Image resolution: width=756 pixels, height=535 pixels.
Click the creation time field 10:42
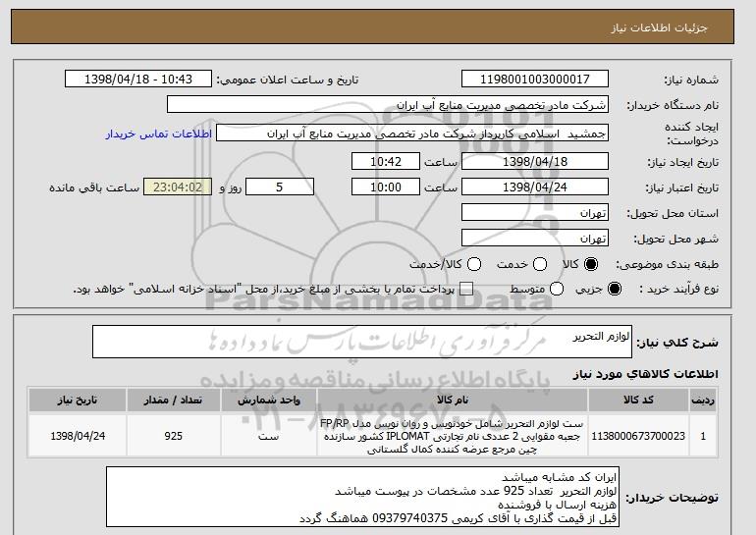point(386,161)
